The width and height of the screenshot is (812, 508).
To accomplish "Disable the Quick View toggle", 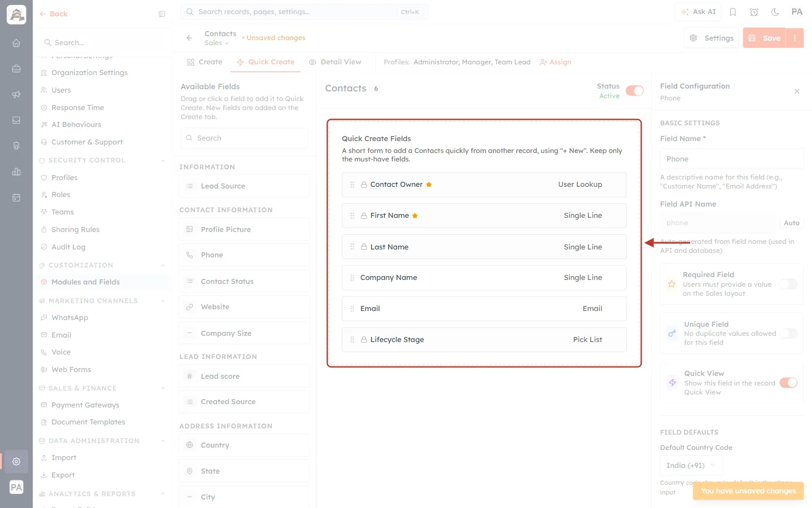I will click(789, 383).
